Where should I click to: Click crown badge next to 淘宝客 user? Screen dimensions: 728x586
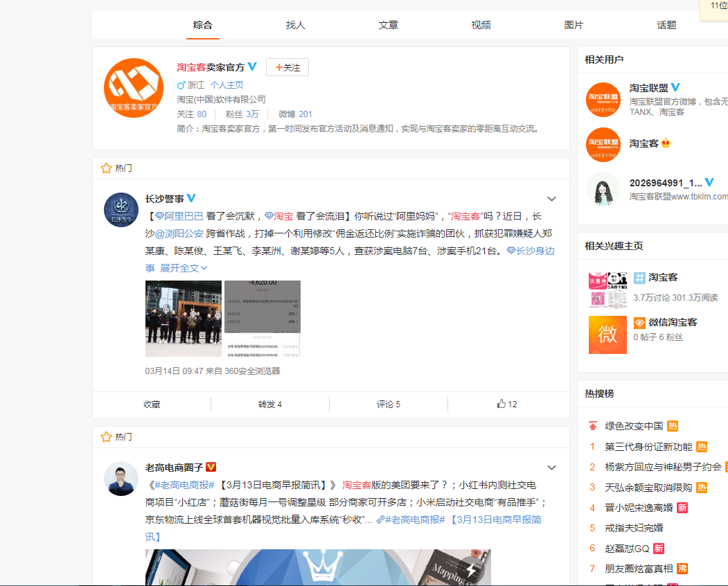(666, 143)
